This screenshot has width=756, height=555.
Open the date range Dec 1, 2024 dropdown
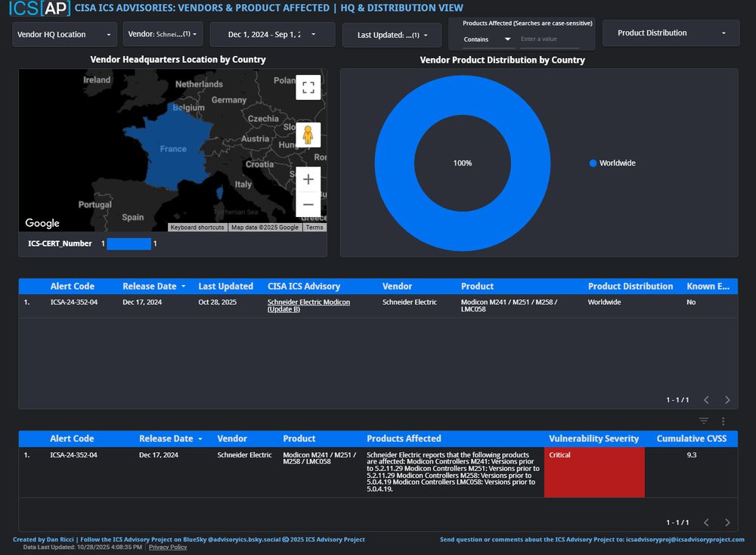click(x=272, y=34)
